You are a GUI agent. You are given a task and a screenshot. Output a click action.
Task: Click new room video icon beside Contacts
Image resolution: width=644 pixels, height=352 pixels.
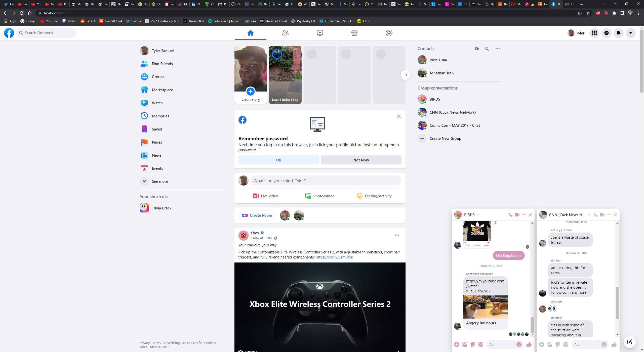[x=477, y=49]
